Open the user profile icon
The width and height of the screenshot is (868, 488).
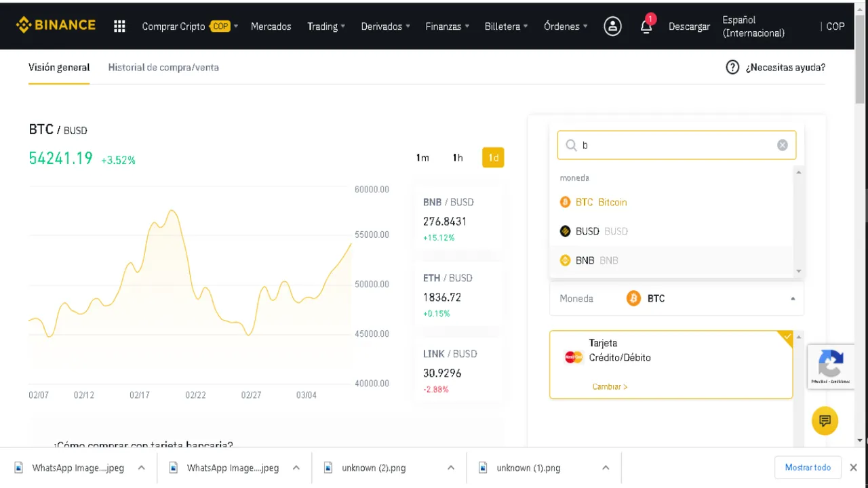[x=613, y=26]
